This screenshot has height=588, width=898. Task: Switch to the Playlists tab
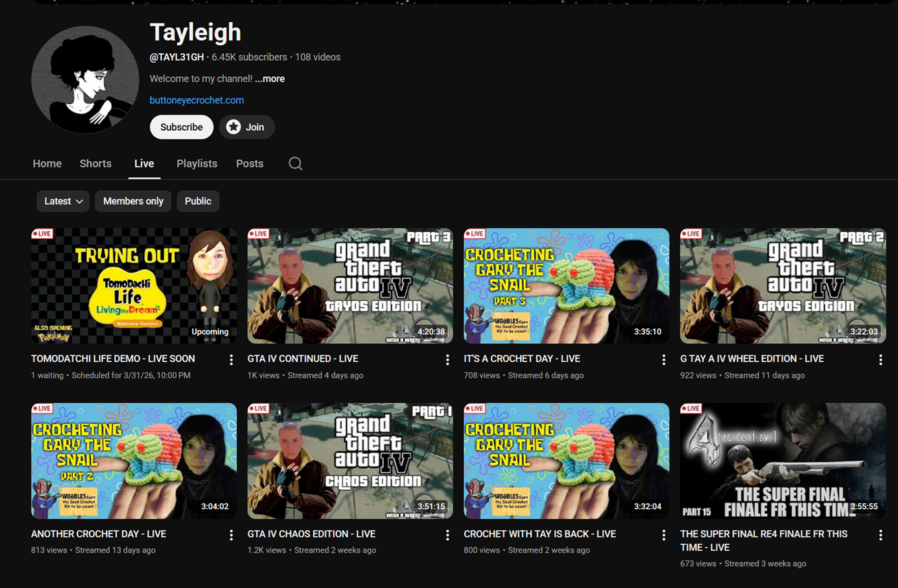coord(197,164)
